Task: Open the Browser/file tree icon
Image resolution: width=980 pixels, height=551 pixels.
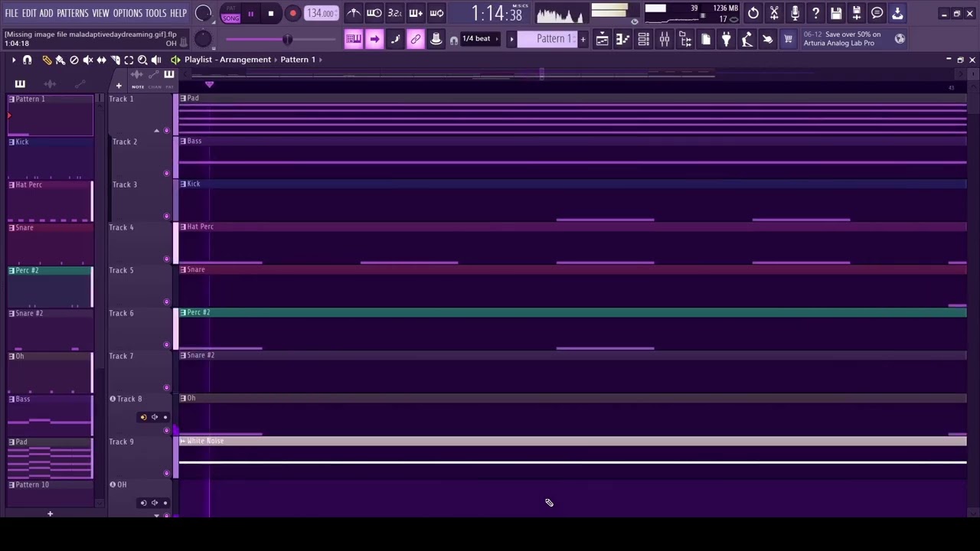Action: (x=685, y=39)
